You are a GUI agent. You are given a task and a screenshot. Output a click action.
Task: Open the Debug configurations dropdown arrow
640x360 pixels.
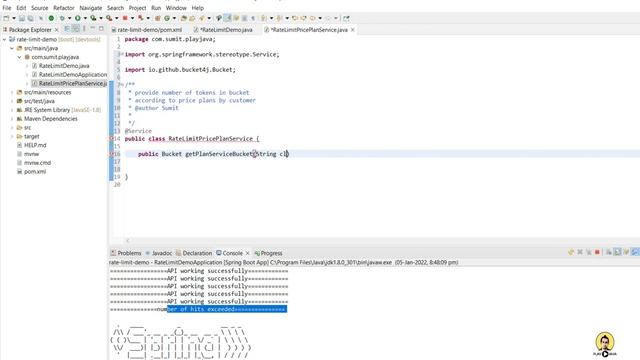click(x=69, y=18)
